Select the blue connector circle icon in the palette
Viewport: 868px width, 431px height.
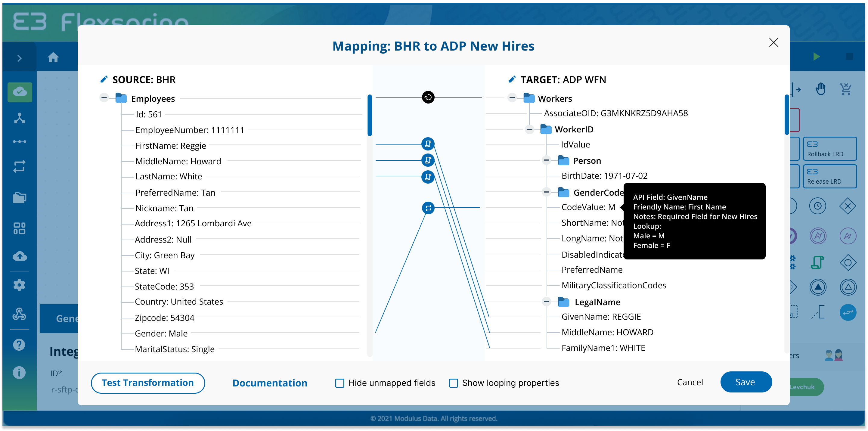coord(848,312)
